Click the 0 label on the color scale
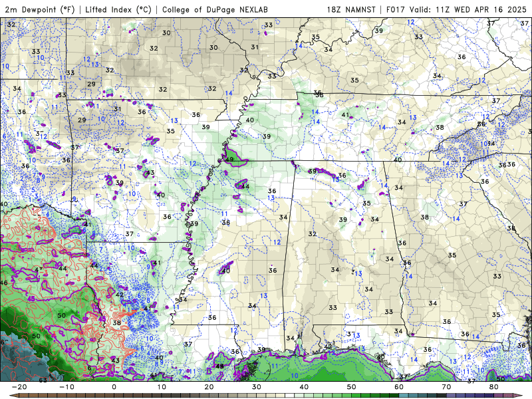532x399 pixels. (x=114, y=387)
